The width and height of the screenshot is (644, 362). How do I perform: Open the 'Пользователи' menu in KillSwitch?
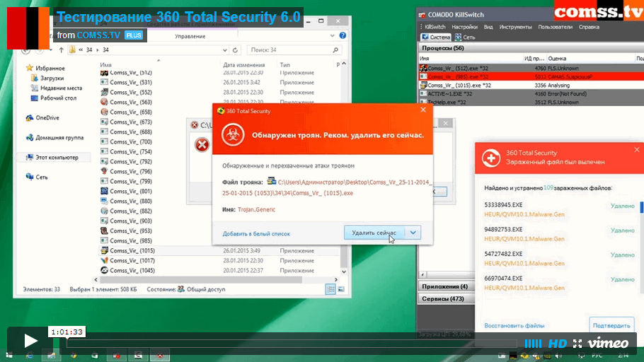coord(555,27)
